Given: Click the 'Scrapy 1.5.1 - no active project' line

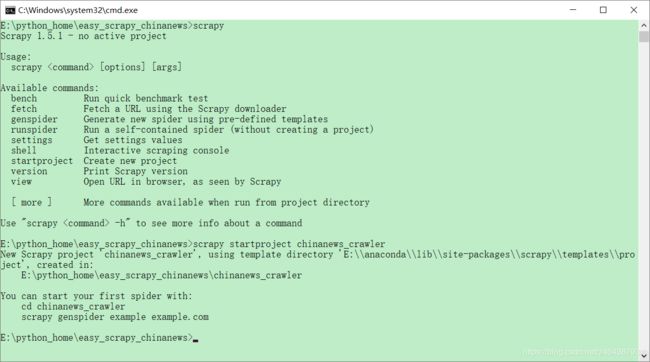Looking at the screenshot, I should 83,36.
